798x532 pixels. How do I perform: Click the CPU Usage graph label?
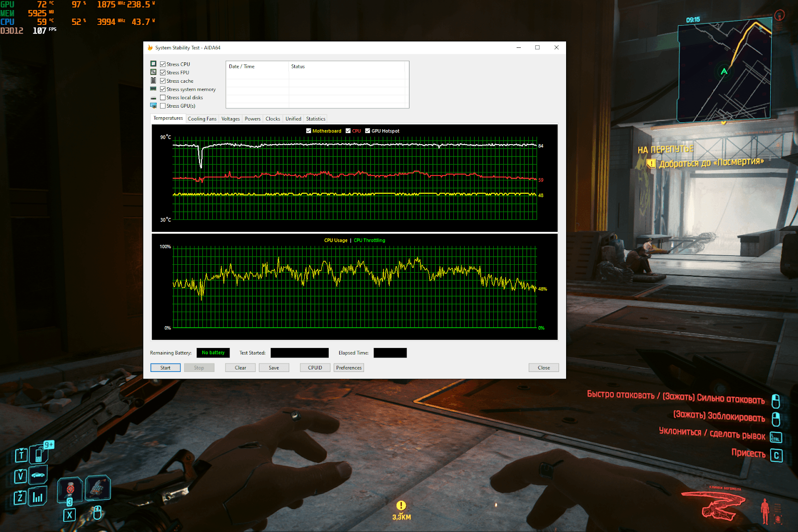[x=336, y=240]
